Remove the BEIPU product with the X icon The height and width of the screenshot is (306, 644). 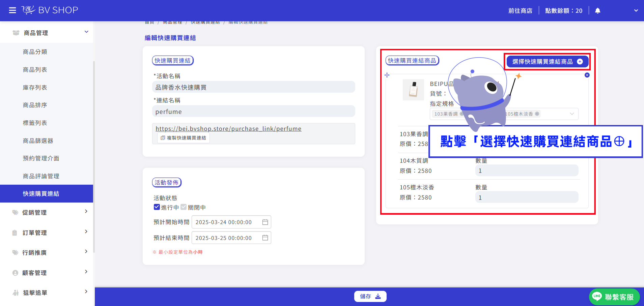click(587, 75)
